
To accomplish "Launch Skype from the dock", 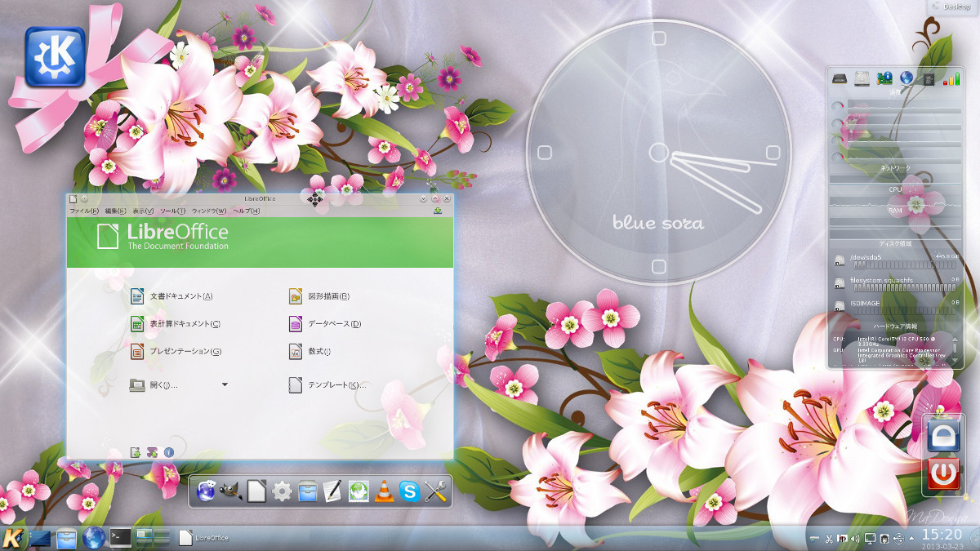I will pyautogui.click(x=409, y=491).
